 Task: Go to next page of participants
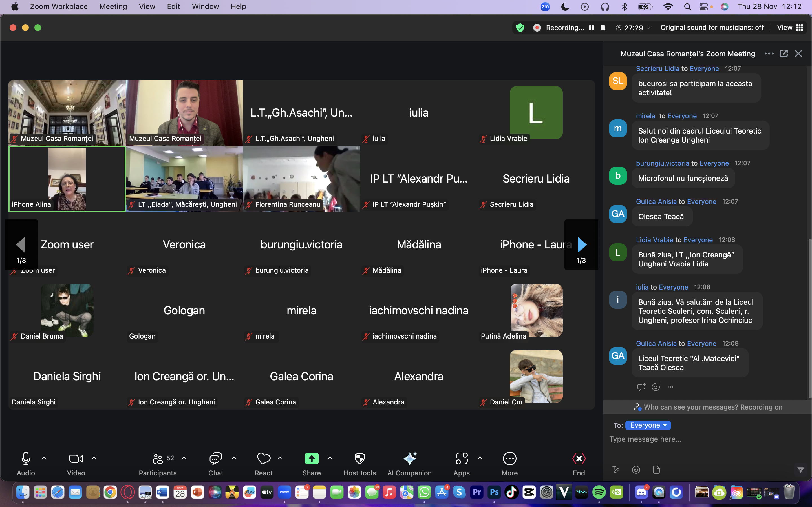point(582,245)
